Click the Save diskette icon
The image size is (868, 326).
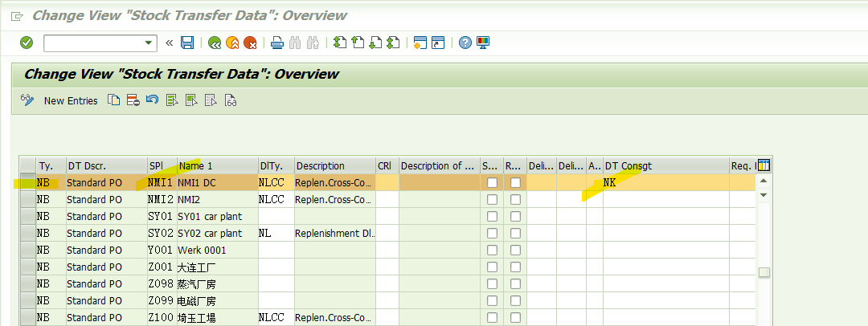[x=187, y=43]
